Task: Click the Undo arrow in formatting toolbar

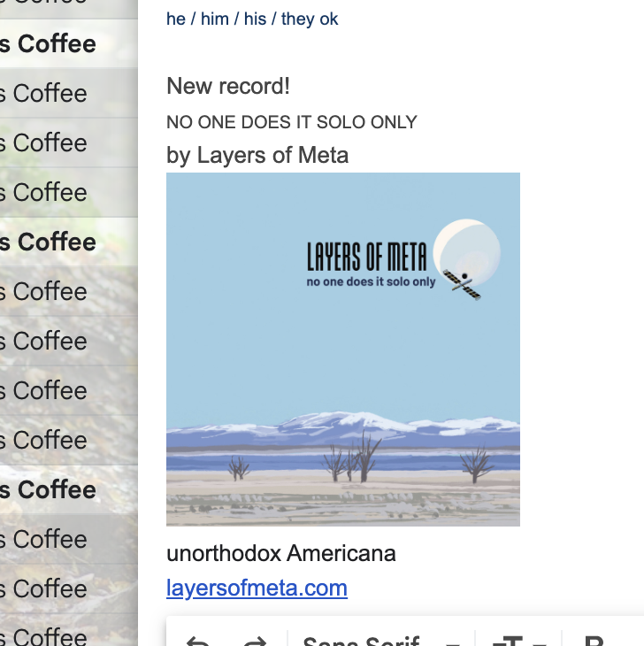Action: (198, 642)
